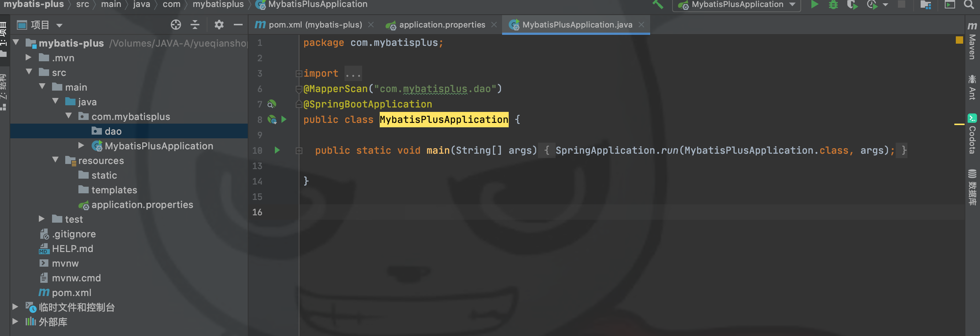Select the mvnw.cmd file
The height and width of the screenshot is (336, 980).
(70, 278)
